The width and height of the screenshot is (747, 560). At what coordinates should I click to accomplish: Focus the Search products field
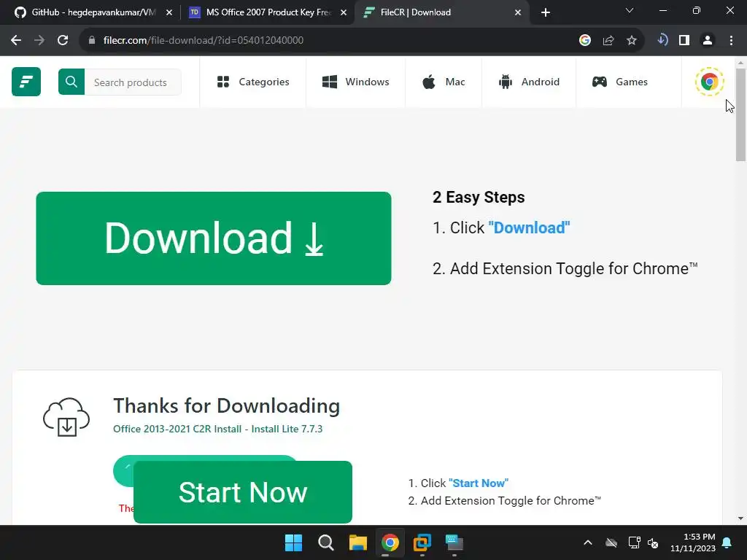pos(133,82)
